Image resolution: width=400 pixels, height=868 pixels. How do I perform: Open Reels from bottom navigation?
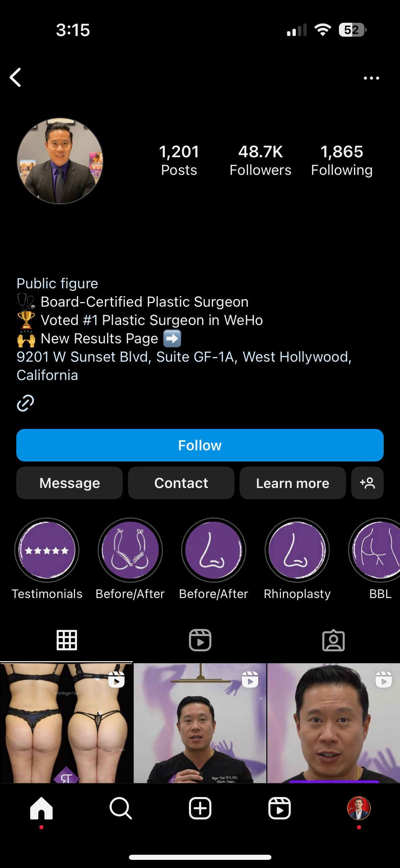(x=279, y=808)
